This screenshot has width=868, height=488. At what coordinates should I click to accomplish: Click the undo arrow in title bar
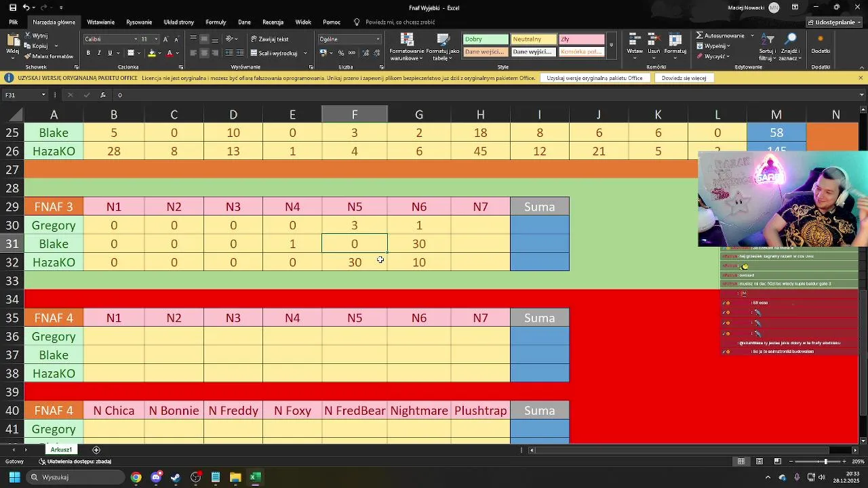click(26, 7)
